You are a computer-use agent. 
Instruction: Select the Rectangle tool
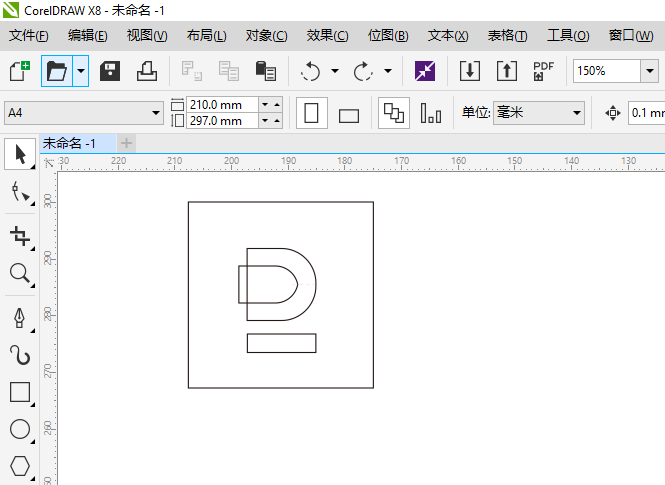pyautogui.click(x=20, y=392)
